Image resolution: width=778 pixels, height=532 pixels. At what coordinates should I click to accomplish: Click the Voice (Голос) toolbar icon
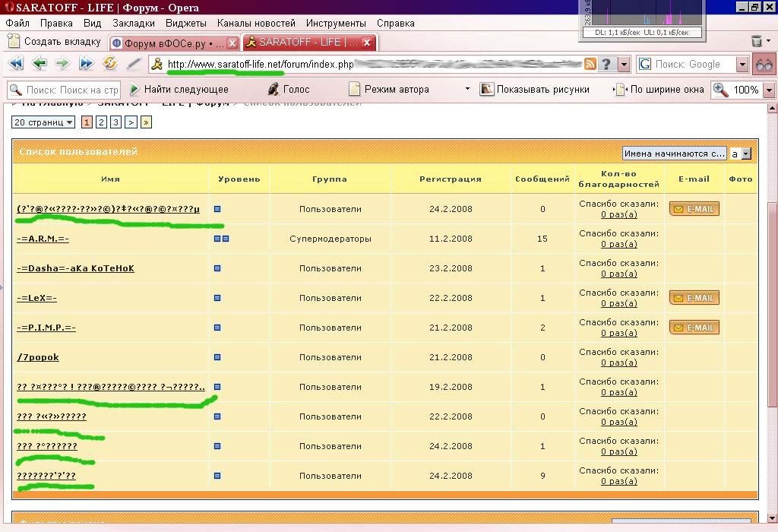(x=274, y=89)
